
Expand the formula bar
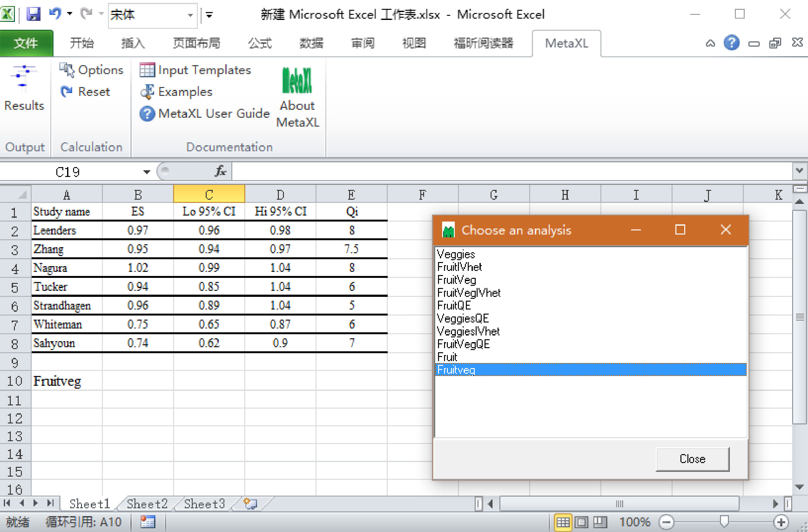(800, 171)
